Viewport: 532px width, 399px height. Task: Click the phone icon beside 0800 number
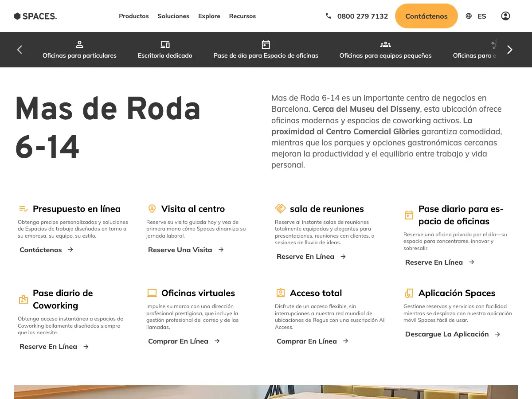[x=329, y=16]
